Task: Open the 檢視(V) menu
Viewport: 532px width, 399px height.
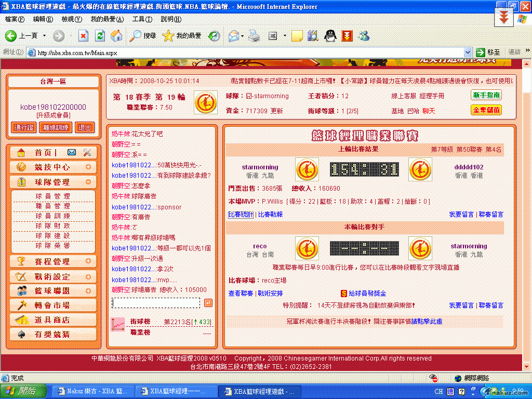Action: (72, 19)
